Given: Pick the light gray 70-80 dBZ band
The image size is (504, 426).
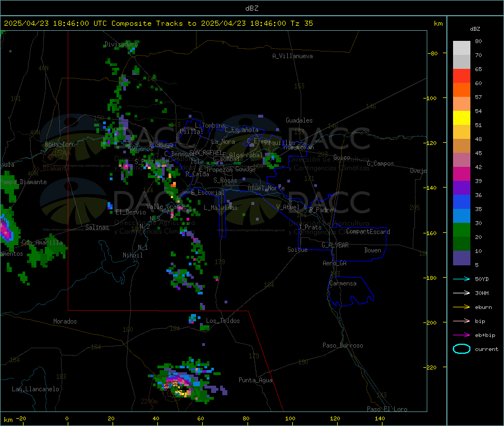Looking at the screenshot, I should tap(461, 48).
